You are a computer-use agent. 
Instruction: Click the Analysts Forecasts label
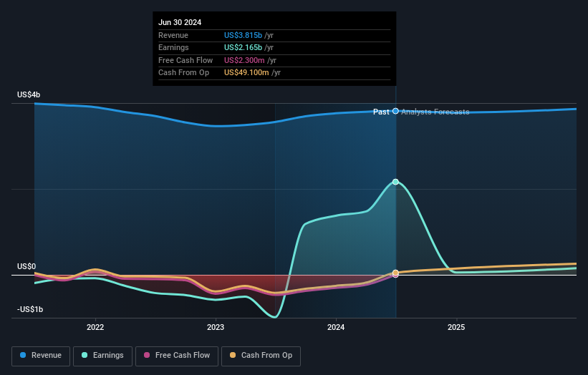click(x=435, y=112)
